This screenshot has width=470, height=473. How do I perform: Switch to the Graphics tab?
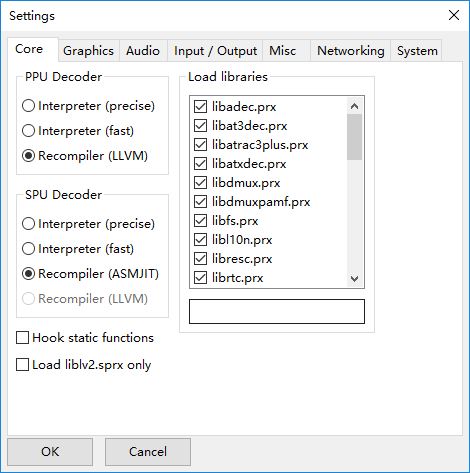pyautogui.click(x=89, y=51)
